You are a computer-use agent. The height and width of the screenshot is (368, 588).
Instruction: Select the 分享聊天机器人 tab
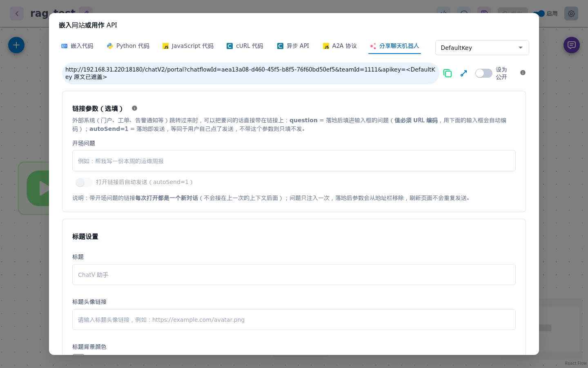tap(394, 46)
